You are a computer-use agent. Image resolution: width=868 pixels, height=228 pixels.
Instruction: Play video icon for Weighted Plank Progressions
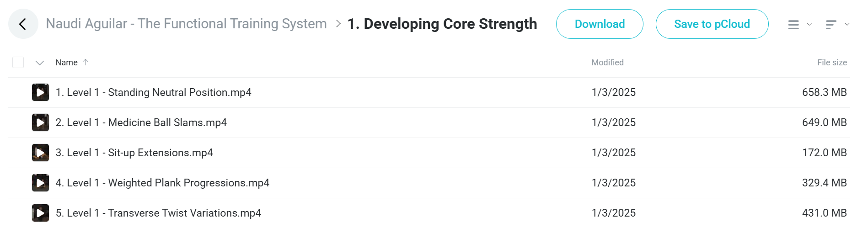pyautogui.click(x=40, y=183)
